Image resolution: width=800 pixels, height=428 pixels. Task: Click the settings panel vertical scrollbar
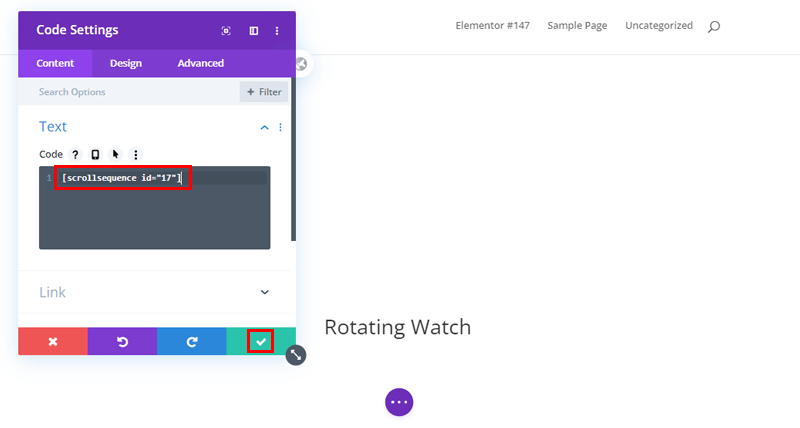(x=293, y=159)
